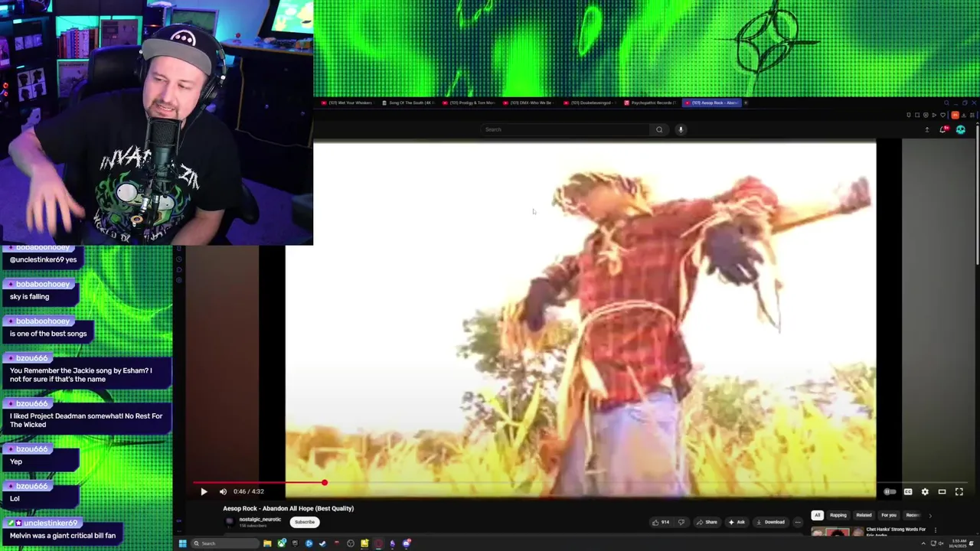Select the All filter chip

coord(817,515)
